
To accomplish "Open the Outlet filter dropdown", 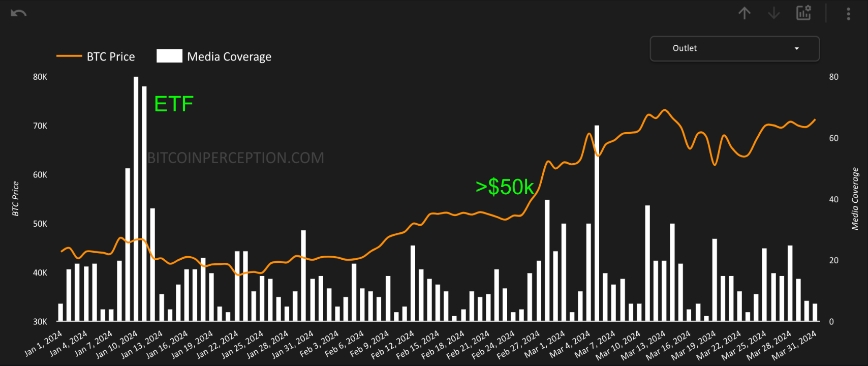I will 734,48.
